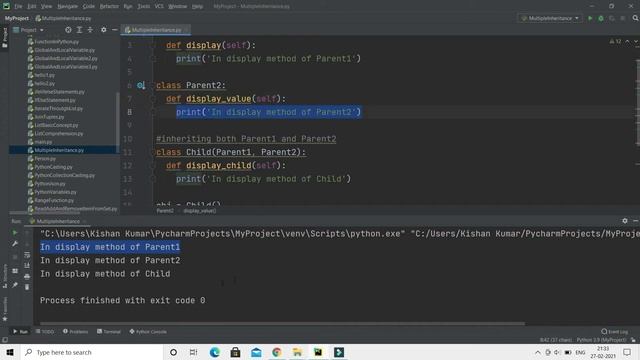Click Run with Coverage in the top toolbar
This screenshot has width=640, height=360.
click(611, 18)
